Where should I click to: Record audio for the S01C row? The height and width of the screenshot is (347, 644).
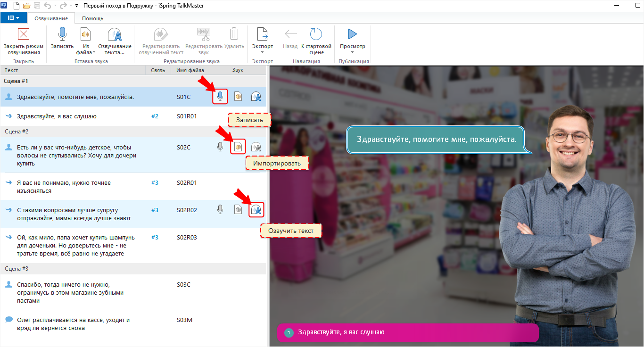pyautogui.click(x=220, y=97)
